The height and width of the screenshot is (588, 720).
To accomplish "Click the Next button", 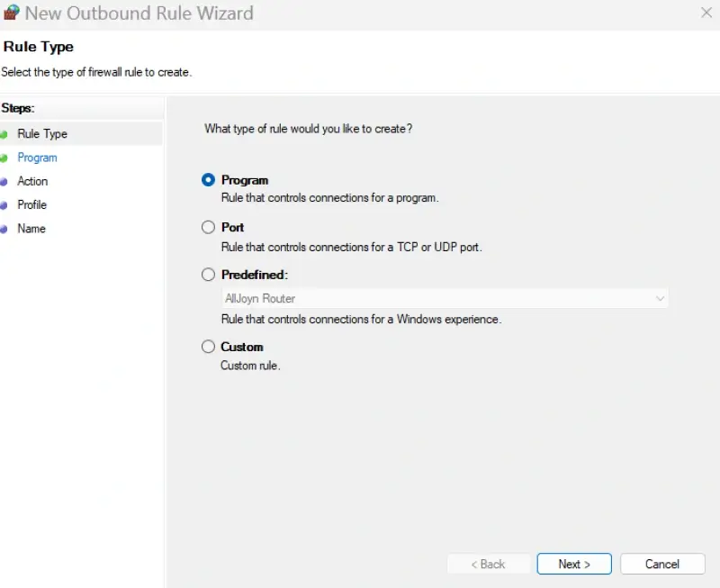I will coord(573,564).
